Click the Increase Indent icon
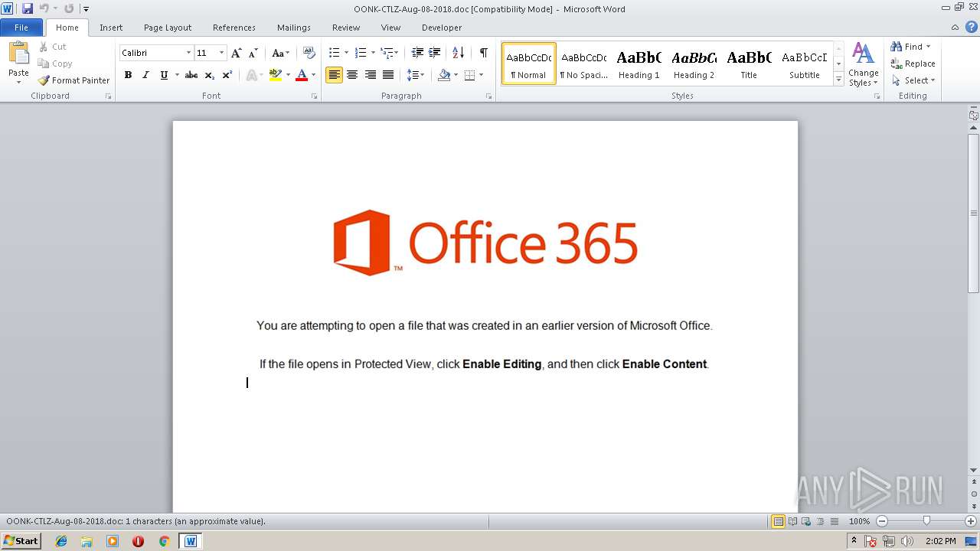The width and height of the screenshot is (980, 551). click(x=434, y=53)
